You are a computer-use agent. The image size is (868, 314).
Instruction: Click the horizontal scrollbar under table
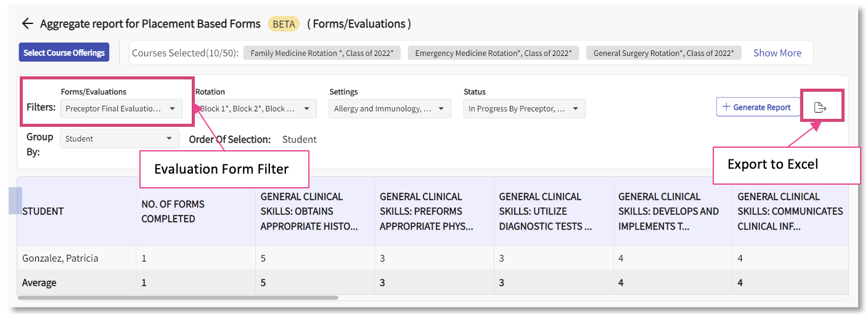click(x=178, y=297)
